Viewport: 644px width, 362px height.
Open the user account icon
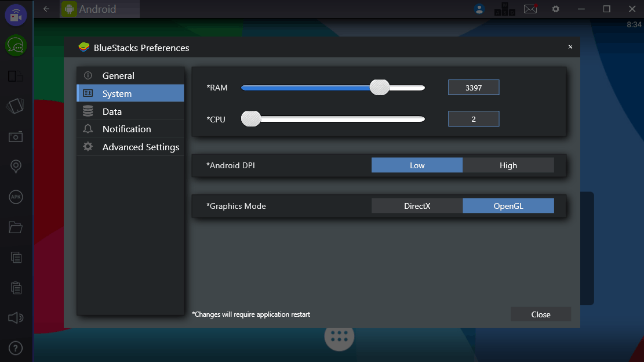tap(479, 9)
